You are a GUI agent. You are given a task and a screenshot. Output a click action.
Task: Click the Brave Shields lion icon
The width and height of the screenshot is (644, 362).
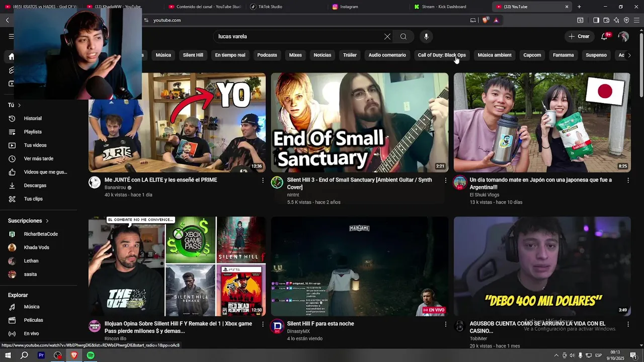tap(485, 20)
